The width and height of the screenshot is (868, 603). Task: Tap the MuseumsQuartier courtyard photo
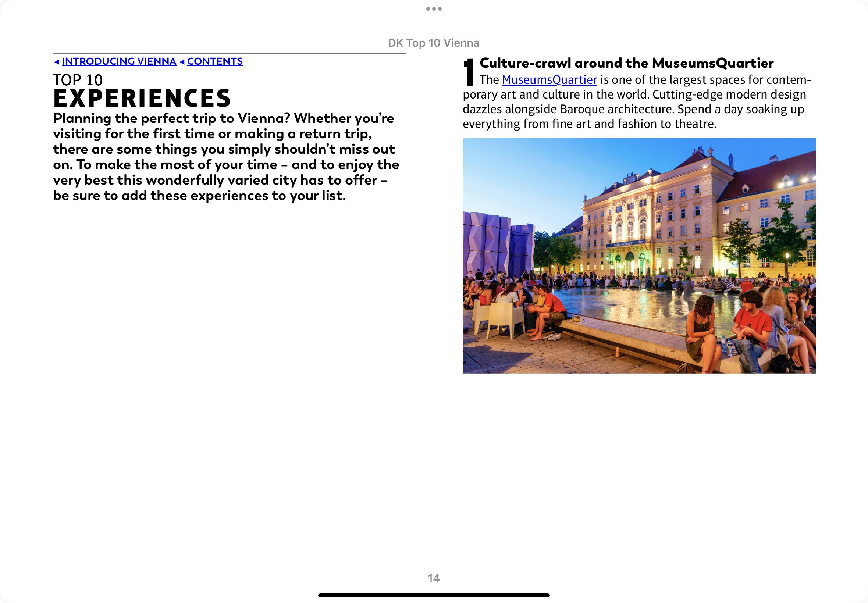click(638, 256)
